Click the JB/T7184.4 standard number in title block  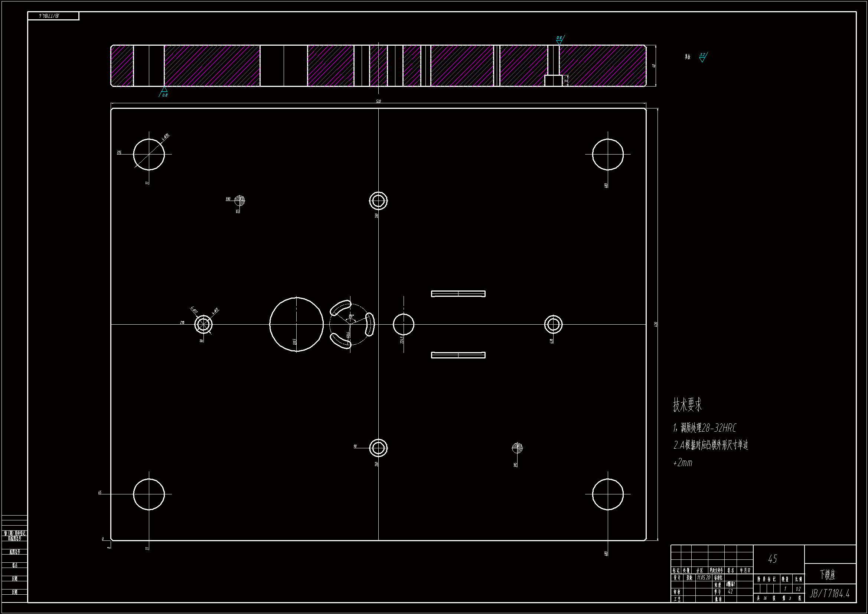click(x=830, y=594)
